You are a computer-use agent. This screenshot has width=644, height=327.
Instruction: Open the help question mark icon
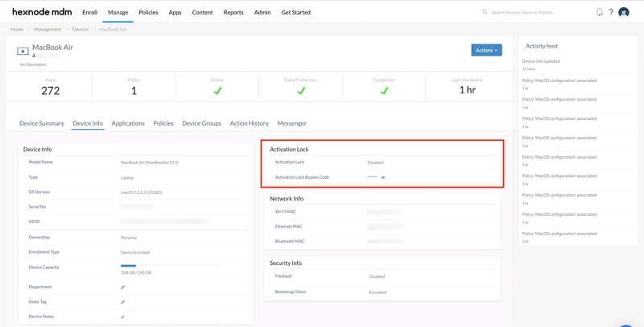pyautogui.click(x=611, y=12)
